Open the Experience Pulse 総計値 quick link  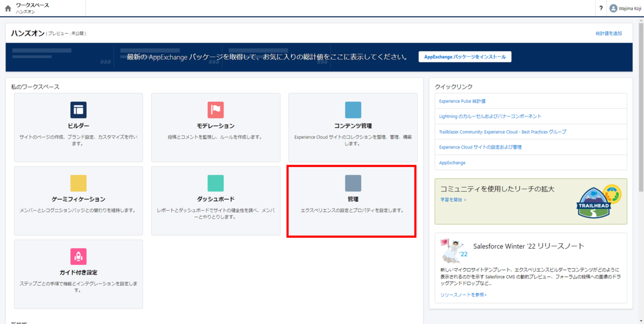point(462,101)
